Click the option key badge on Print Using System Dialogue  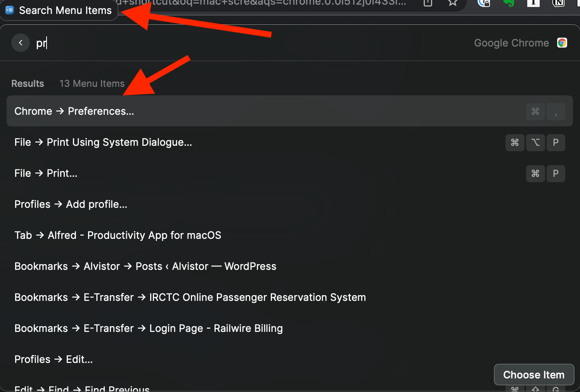tap(535, 142)
